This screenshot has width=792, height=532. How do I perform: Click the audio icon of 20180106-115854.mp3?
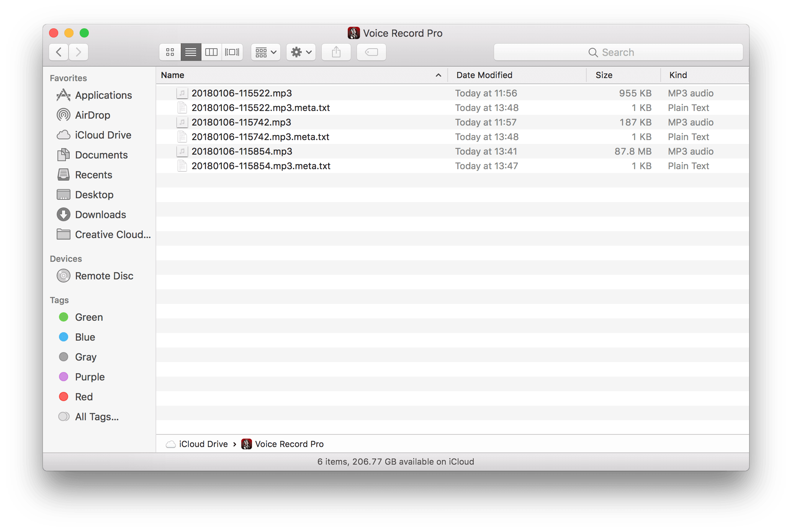[182, 151]
